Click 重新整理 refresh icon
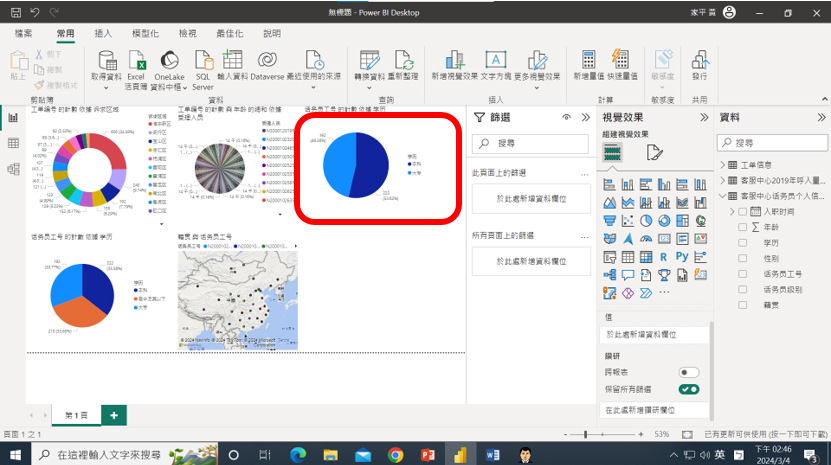The width and height of the screenshot is (831, 465). pyautogui.click(x=403, y=60)
